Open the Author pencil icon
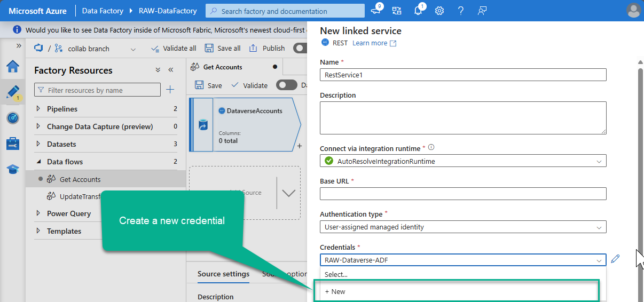Viewport: 644px width, 302px height. 12,92
